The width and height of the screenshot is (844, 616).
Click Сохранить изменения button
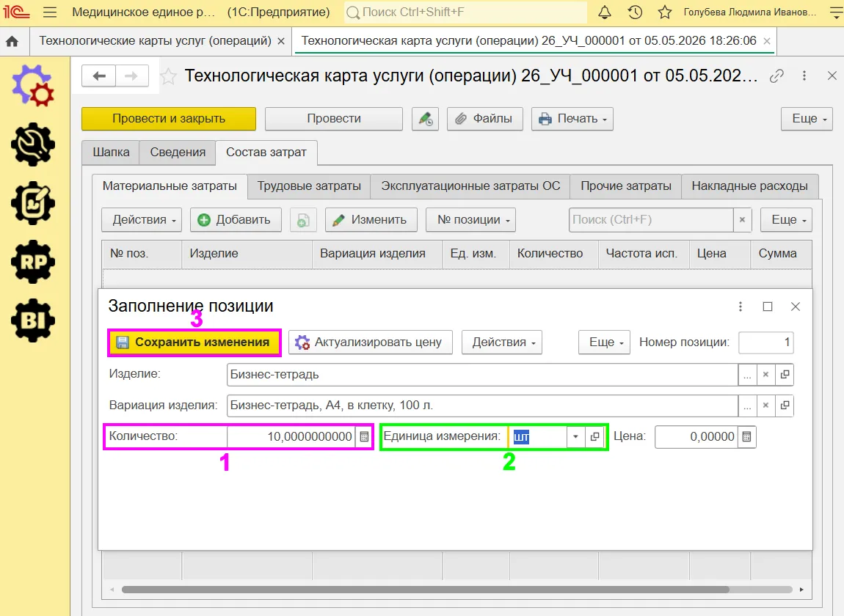[x=194, y=342]
